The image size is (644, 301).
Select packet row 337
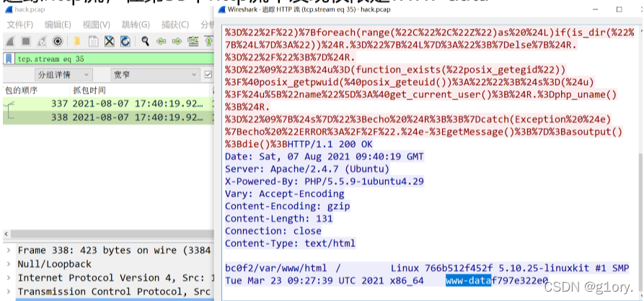click(108, 104)
